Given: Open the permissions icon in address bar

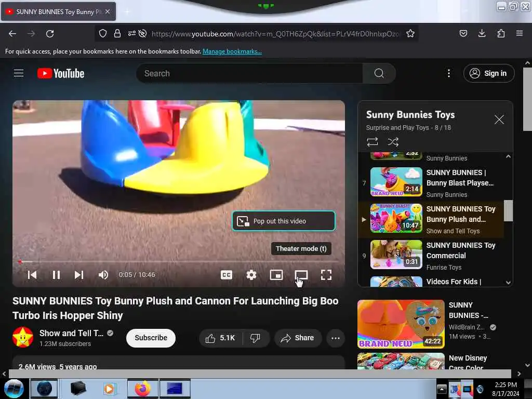Looking at the screenshot, I should pos(131,34).
